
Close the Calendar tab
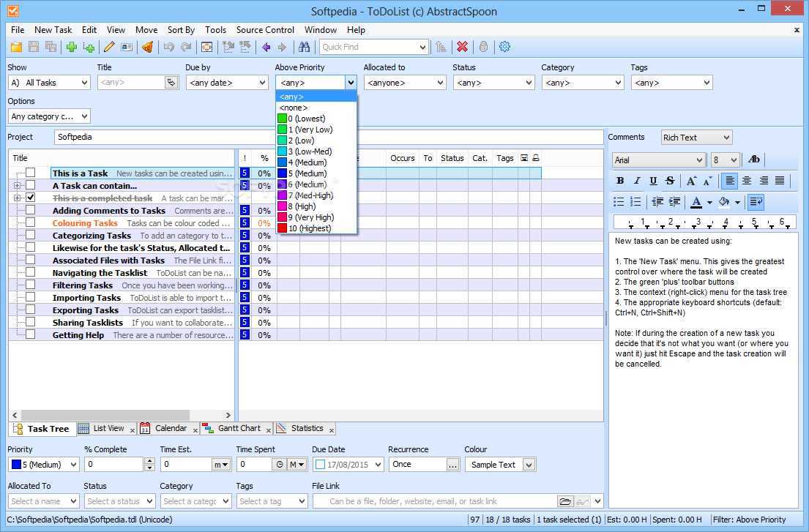[195, 430]
